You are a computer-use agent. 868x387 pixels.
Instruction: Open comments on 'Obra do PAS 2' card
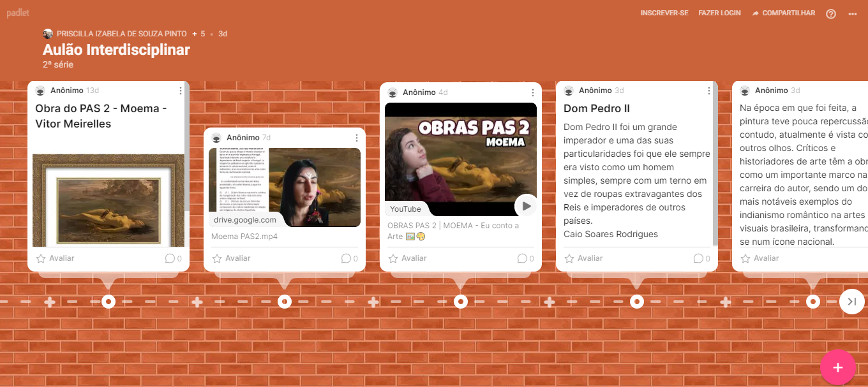(173, 258)
